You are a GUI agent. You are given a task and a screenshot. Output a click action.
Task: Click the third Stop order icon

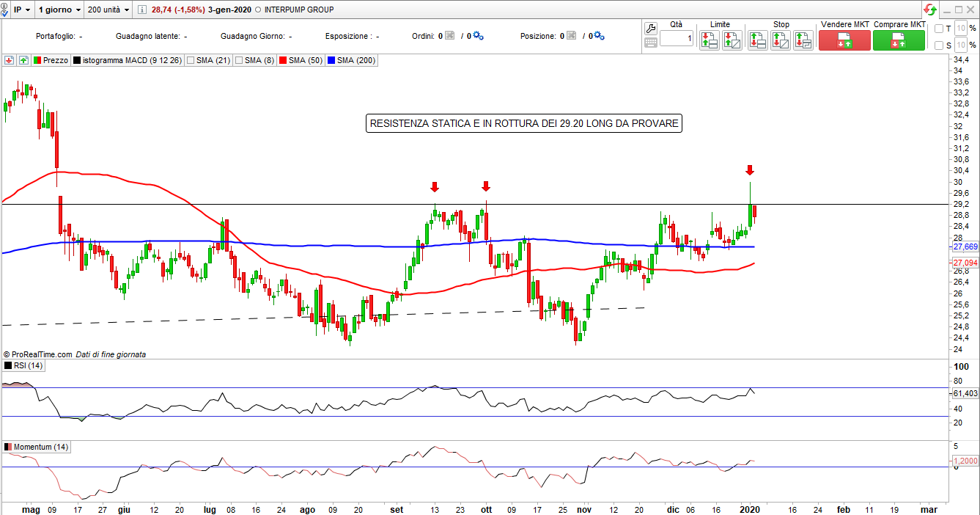[803, 40]
